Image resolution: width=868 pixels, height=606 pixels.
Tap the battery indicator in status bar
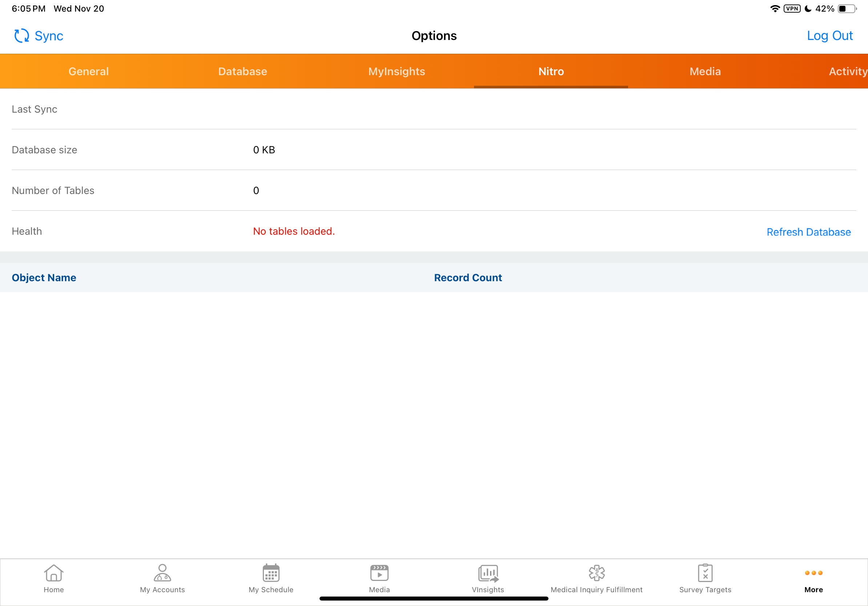pyautogui.click(x=847, y=9)
